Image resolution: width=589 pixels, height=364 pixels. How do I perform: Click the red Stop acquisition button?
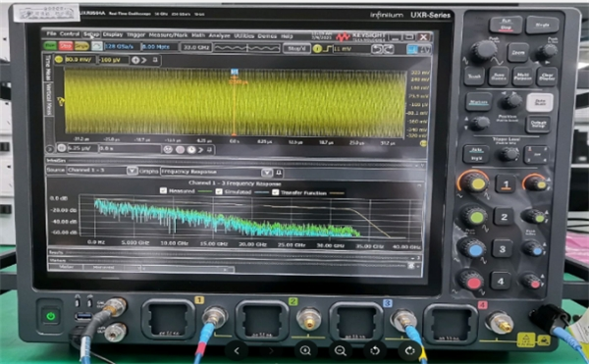click(x=66, y=46)
